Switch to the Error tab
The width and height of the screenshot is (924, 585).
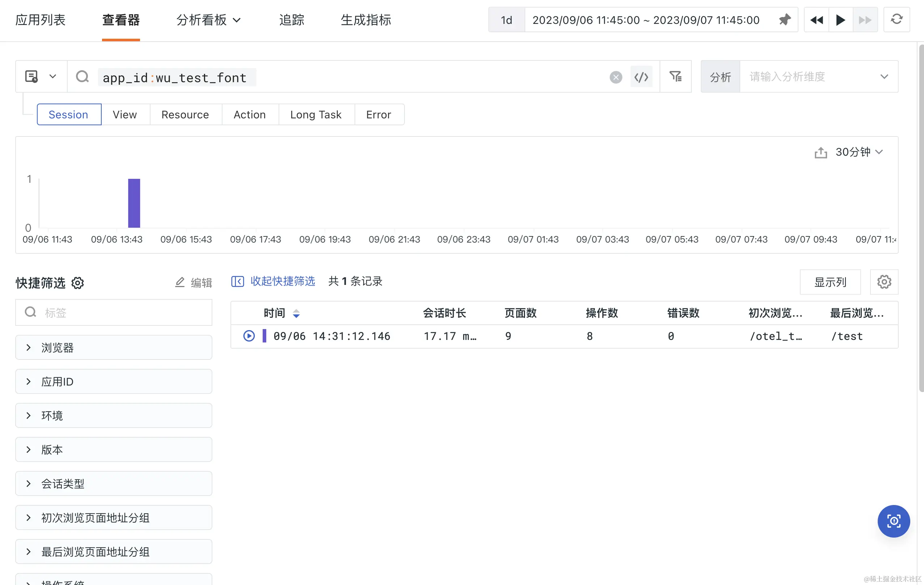[379, 114]
